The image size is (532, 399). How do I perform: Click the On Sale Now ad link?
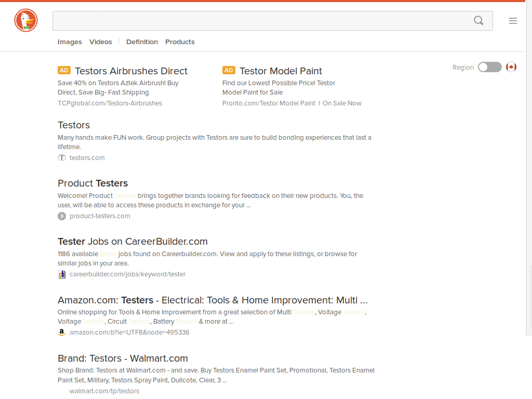click(x=342, y=103)
